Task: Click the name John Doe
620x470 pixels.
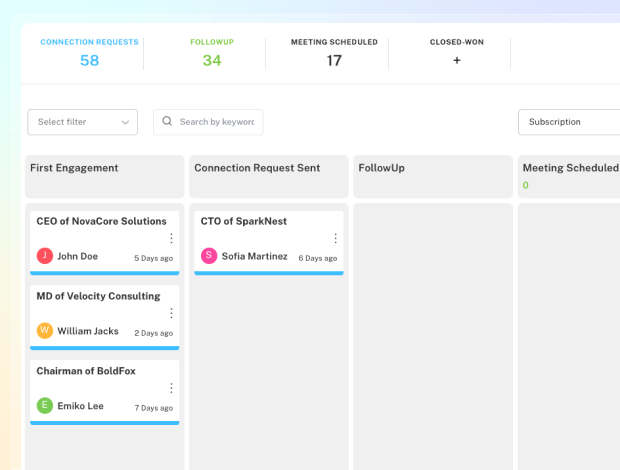Action: click(78, 256)
